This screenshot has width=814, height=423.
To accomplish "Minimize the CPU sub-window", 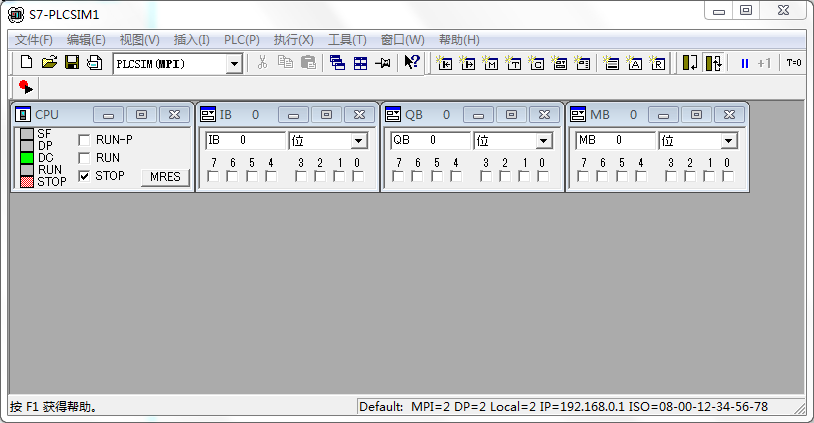I will point(108,115).
